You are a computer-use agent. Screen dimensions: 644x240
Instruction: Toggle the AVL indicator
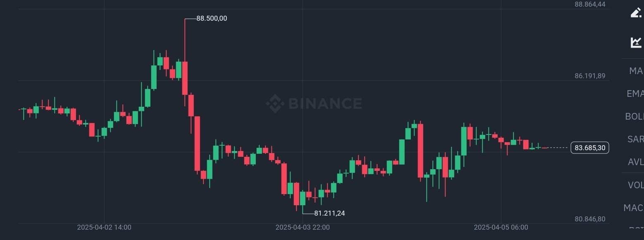[636, 162]
